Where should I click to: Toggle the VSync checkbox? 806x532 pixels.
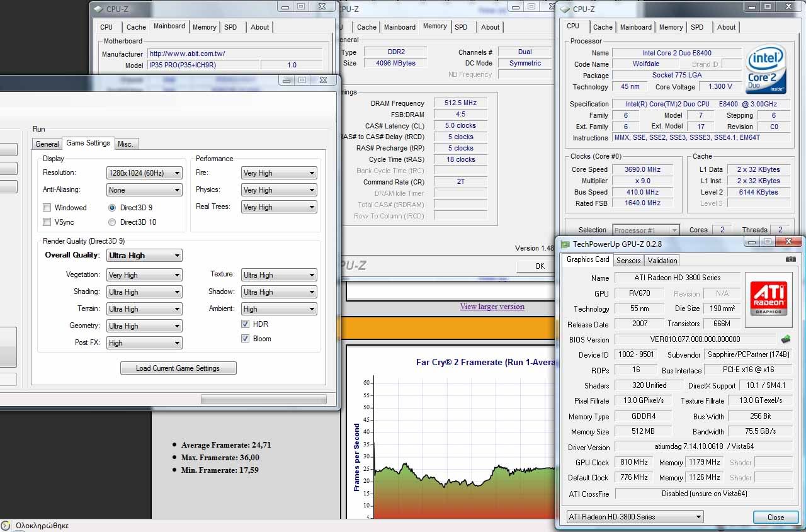click(47, 222)
